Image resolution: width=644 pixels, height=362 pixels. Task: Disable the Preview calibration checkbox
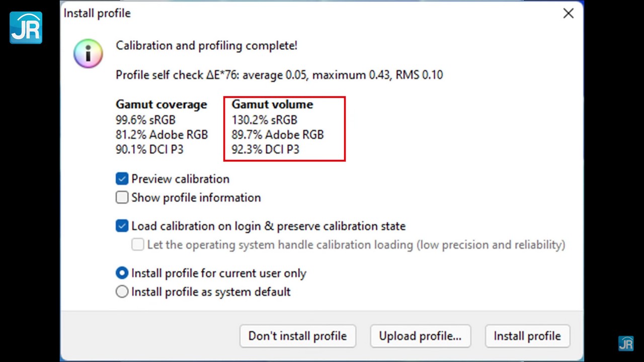tap(122, 179)
